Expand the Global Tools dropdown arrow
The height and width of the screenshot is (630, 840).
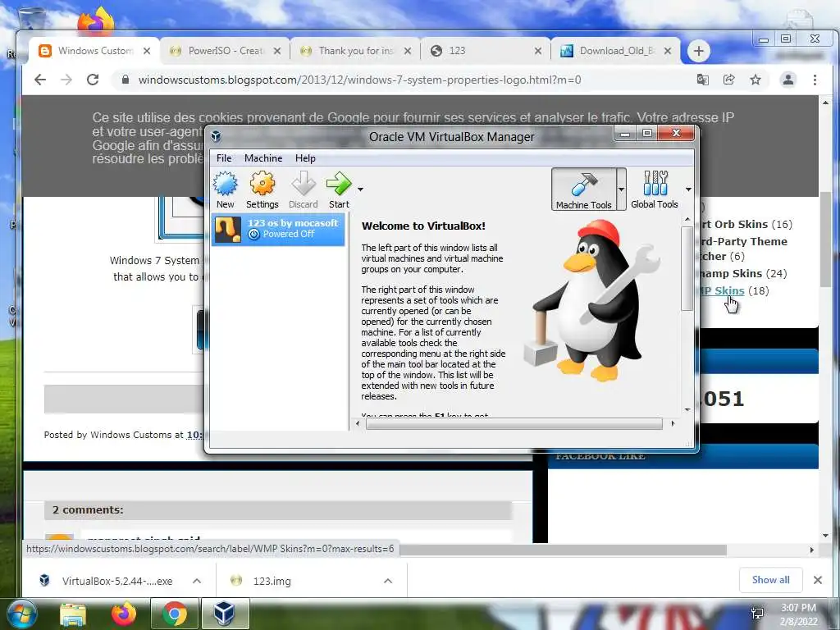(688, 189)
